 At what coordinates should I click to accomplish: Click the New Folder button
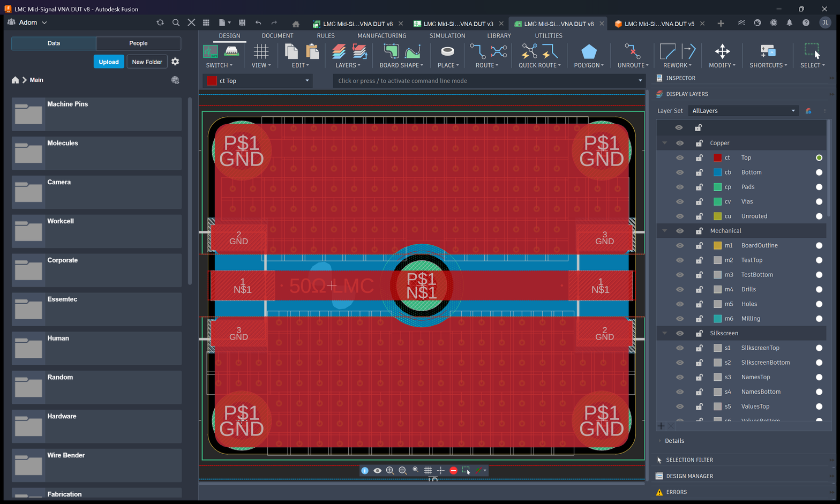(147, 62)
